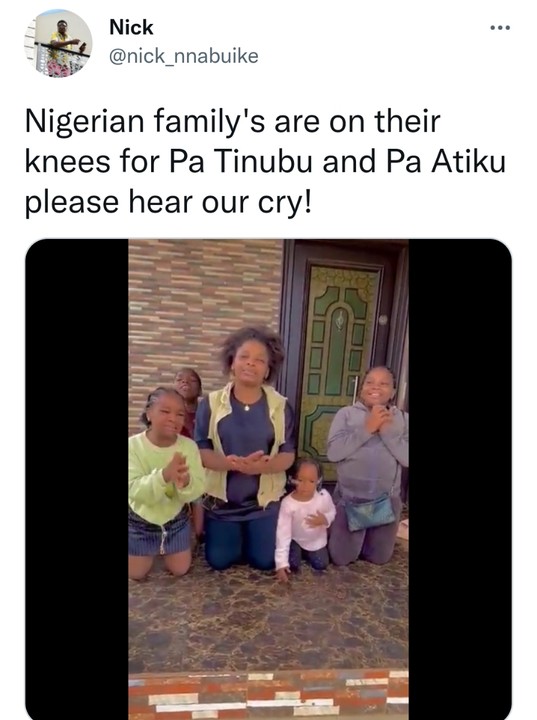Open the tweet's three-dot more options menu
Viewport: 537px width, 720px height.
coord(500,28)
